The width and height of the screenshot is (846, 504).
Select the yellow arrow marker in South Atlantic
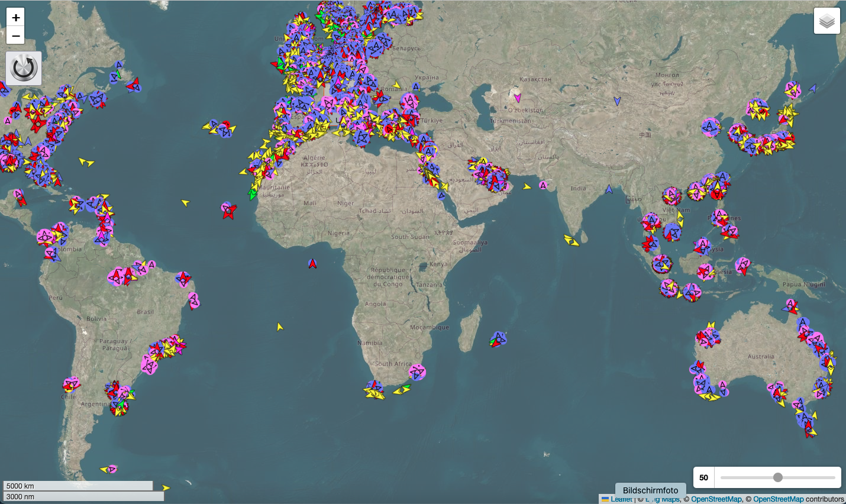280,327
